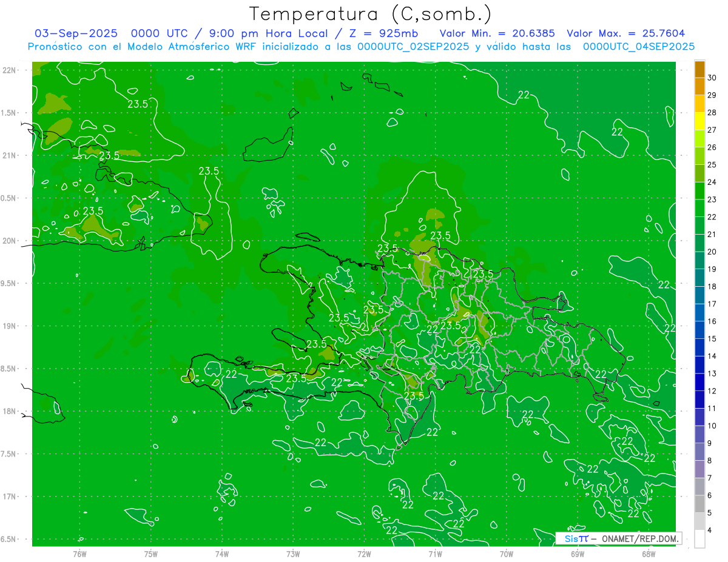Click longitude label '71W'
728x562 pixels.
tap(435, 554)
